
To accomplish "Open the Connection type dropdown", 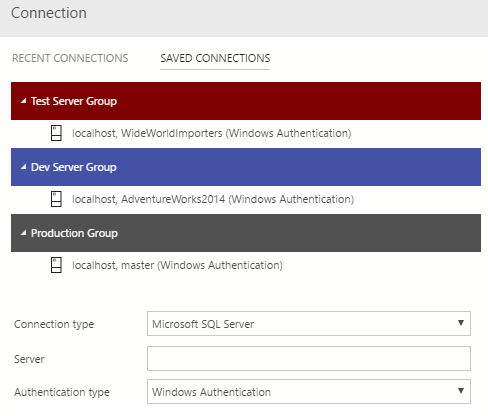I will (309, 323).
